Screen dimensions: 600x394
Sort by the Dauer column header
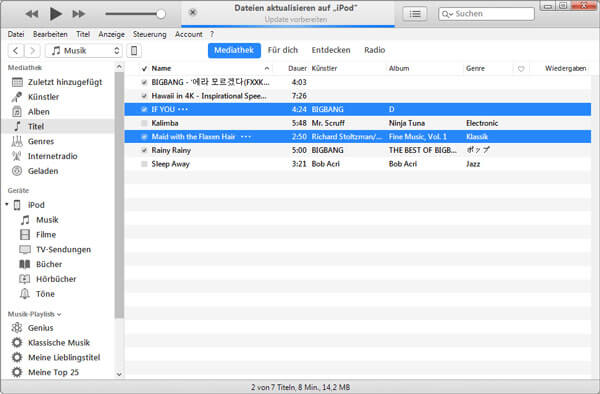297,68
